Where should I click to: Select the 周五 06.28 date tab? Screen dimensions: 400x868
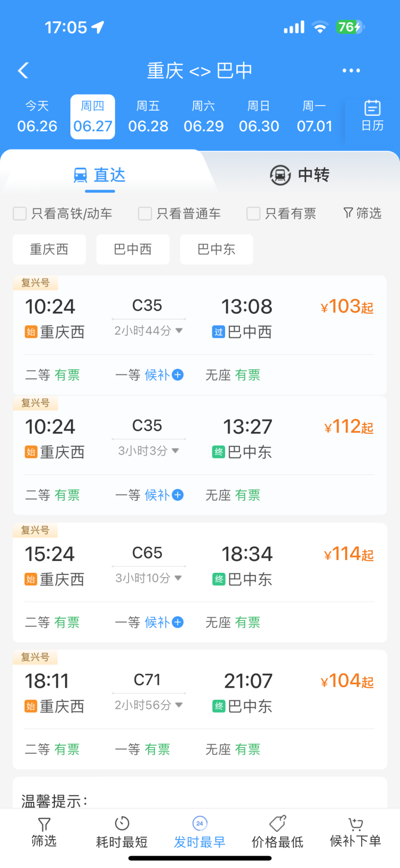(x=148, y=117)
